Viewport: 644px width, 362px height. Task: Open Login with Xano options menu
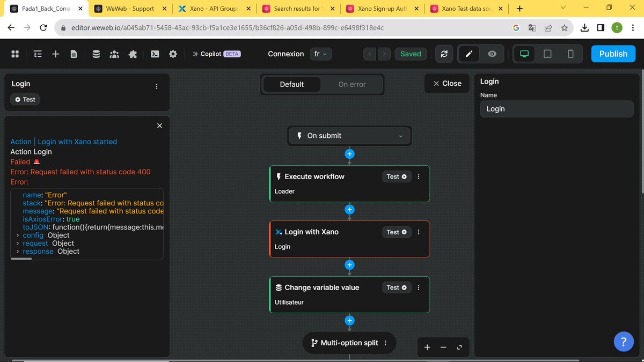click(419, 232)
